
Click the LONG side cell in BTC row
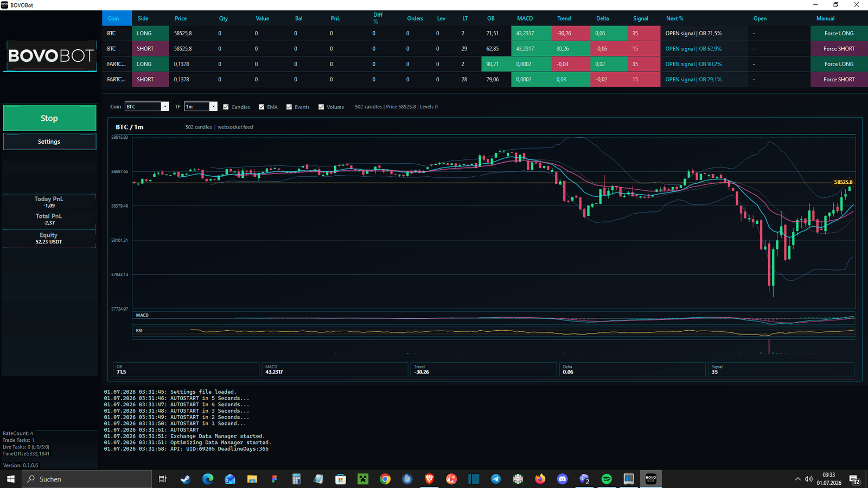(150, 34)
